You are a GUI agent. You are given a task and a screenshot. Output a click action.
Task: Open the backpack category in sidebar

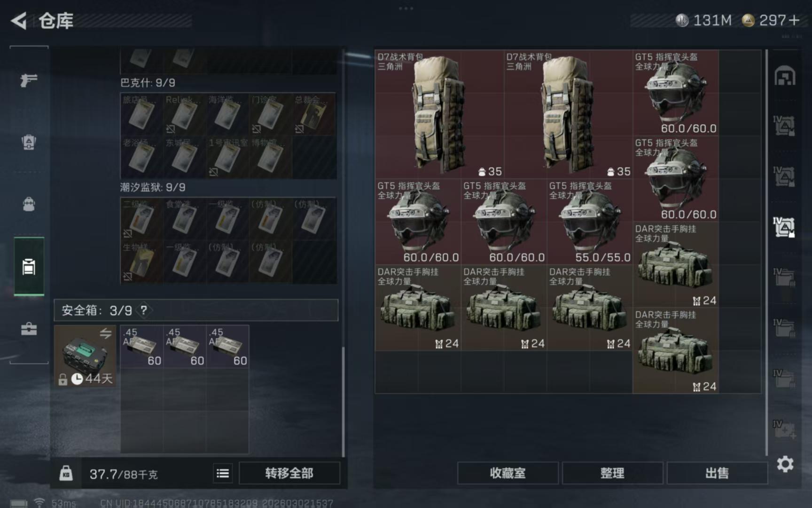[x=29, y=204]
